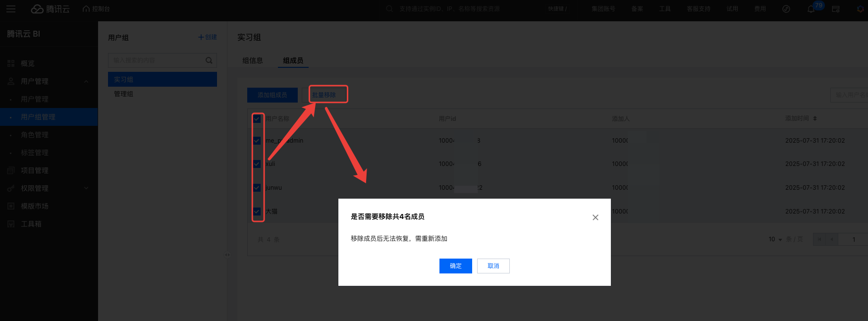Confirm removal with the 确定 button
Viewport: 868px width, 321px height.
point(455,266)
